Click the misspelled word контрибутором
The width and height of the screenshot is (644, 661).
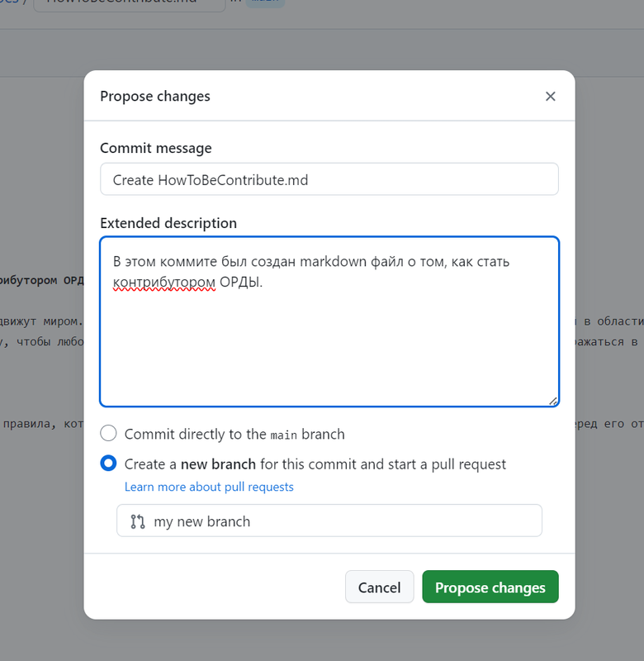[164, 282]
